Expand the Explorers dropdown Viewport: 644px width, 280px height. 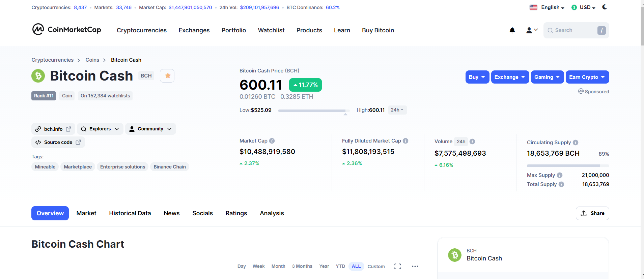[100, 129]
